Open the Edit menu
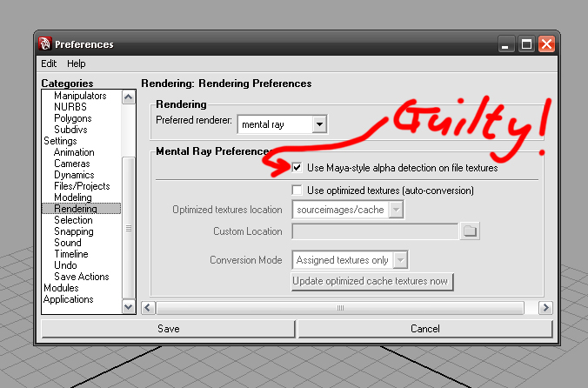The image size is (588, 388). tap(49, 64)
